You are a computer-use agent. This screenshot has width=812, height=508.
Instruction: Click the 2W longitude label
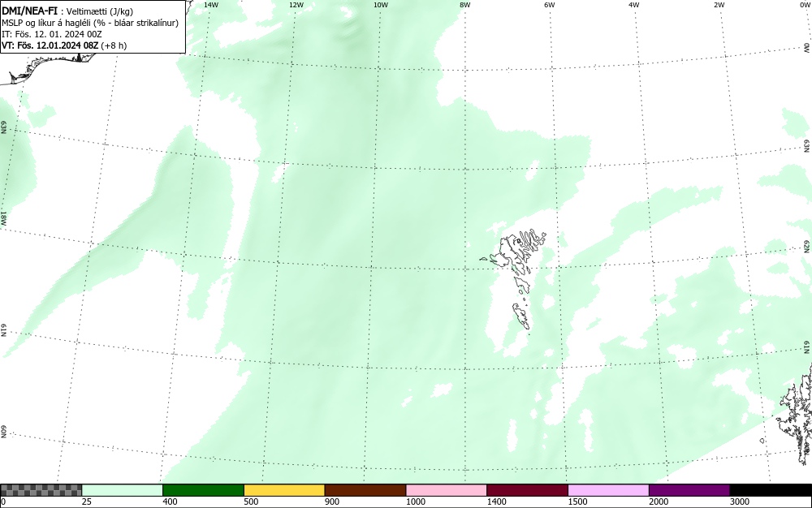[719, 5]
